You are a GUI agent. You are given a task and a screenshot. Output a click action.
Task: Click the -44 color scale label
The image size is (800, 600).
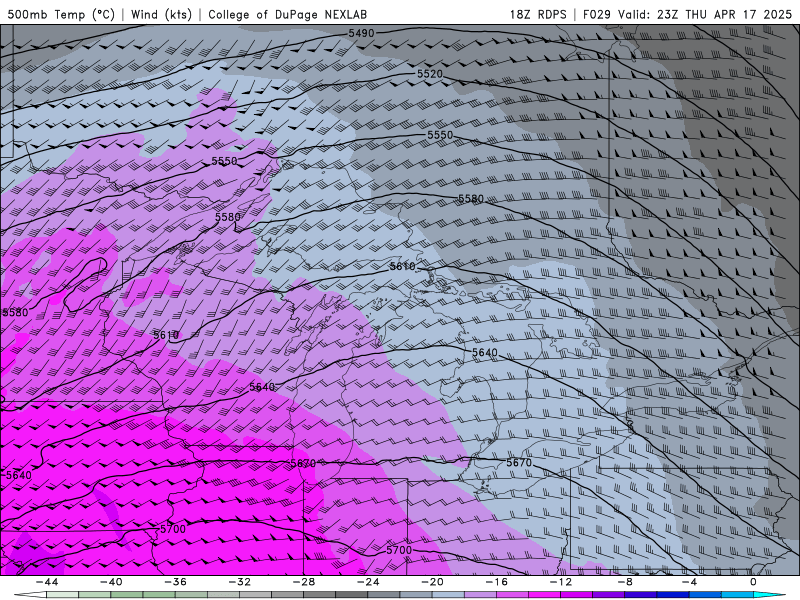pos(46,582)
